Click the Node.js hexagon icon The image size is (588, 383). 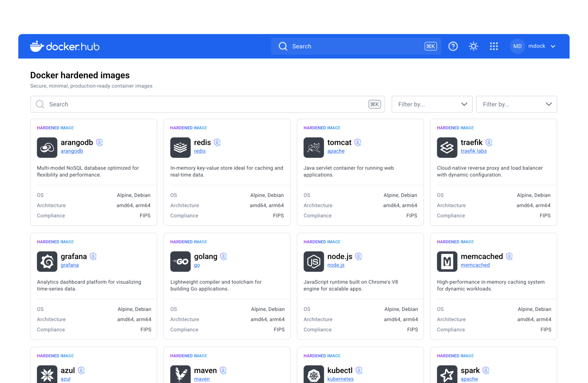314,261
